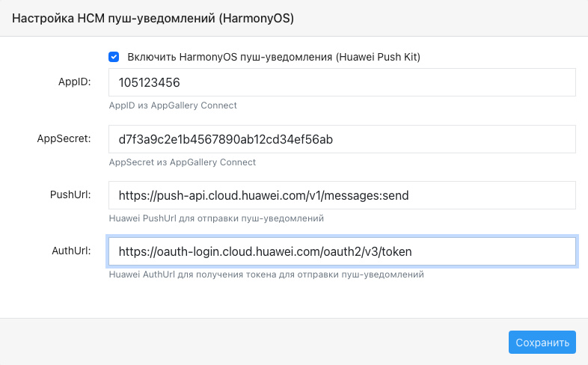Focus the AppSecret input field
The image size is (588, 365).
(342, 139)
